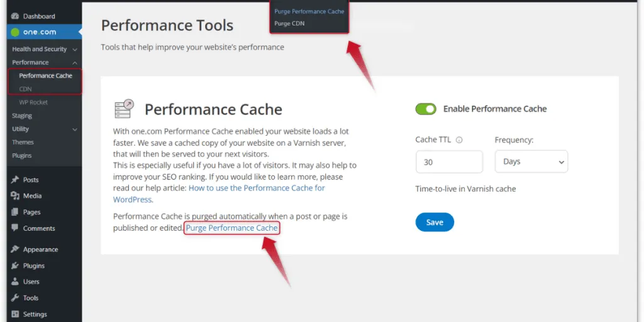Open the How to use Performance Cache article link

[x=257, y=188]
